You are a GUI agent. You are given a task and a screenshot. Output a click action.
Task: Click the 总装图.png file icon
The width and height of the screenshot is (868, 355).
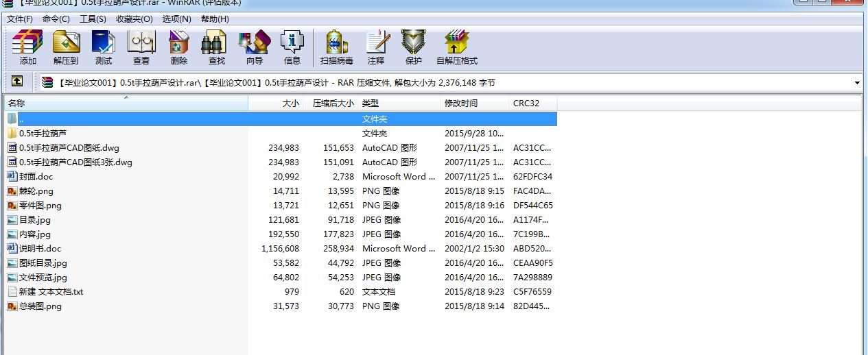[12, 306]
